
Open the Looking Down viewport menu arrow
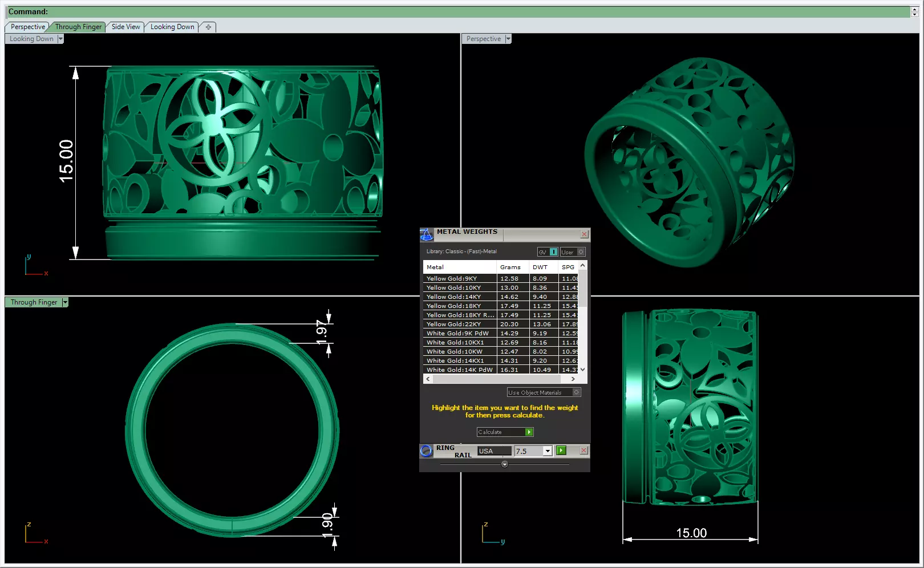(x=60, y=39)
